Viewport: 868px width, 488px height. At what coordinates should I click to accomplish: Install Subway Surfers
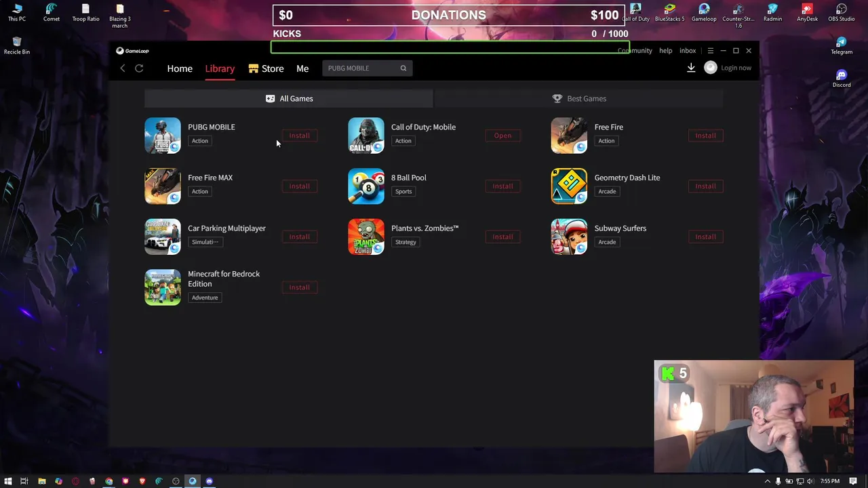pyautogui.click(x=705, y=237)
